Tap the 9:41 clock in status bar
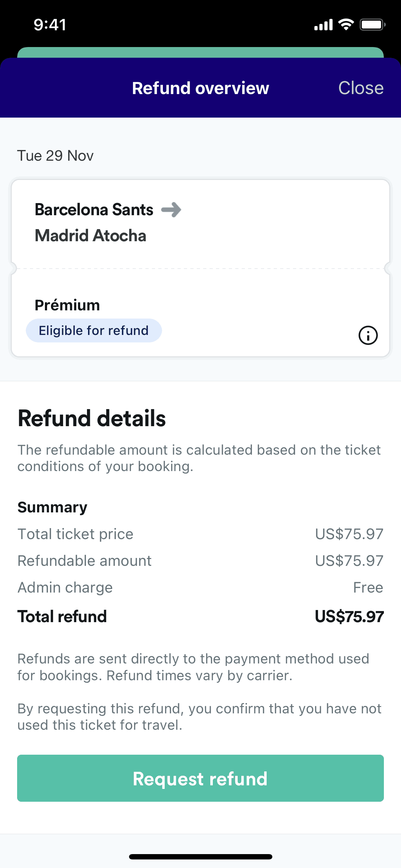The image size is (401, 868). pyautogui.click(x=50, y=25)
